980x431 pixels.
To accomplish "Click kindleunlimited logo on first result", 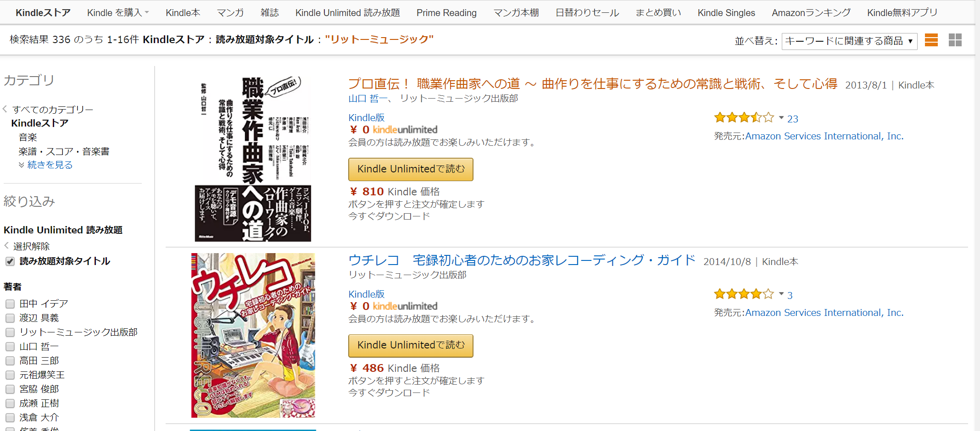I will click(x=405, y=130).
